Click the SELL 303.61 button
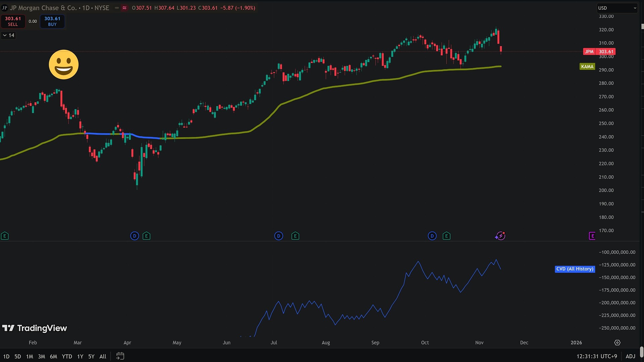Screen dimensions: 644x362 (x=13, y=21)
